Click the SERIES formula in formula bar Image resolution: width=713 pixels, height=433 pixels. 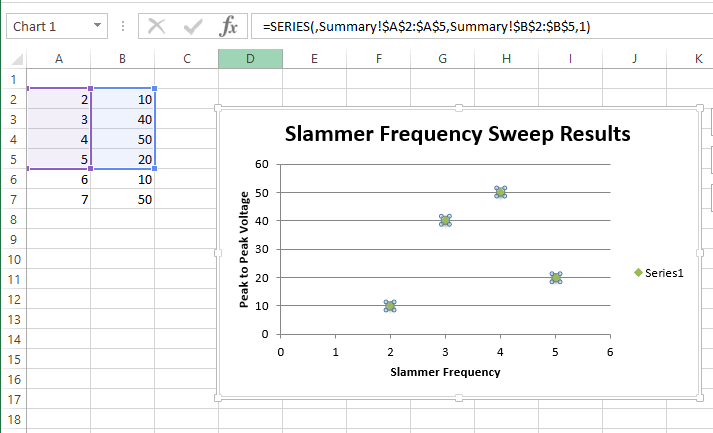coord(426,26)
